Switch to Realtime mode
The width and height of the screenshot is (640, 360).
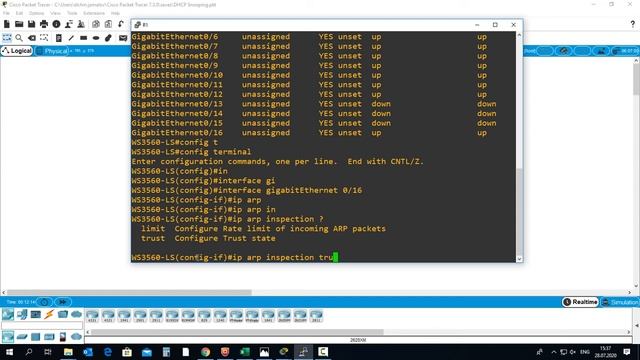coord(580,302)
